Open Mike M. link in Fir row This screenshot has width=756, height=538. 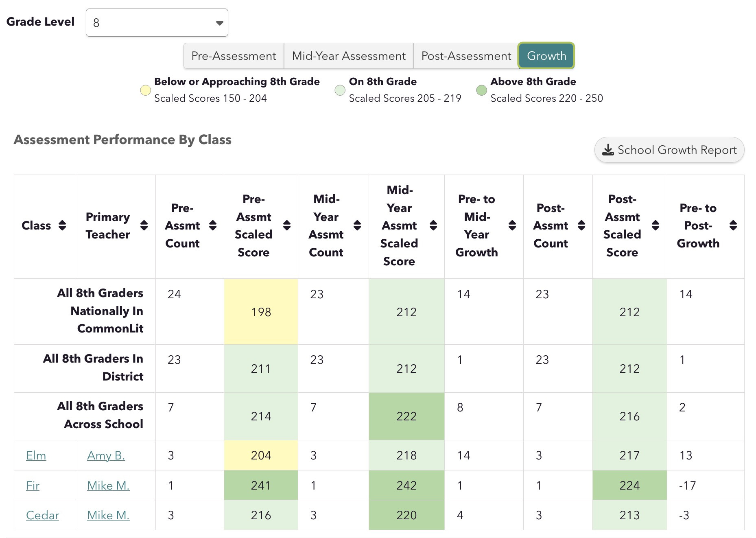click(x=108, y=486)
